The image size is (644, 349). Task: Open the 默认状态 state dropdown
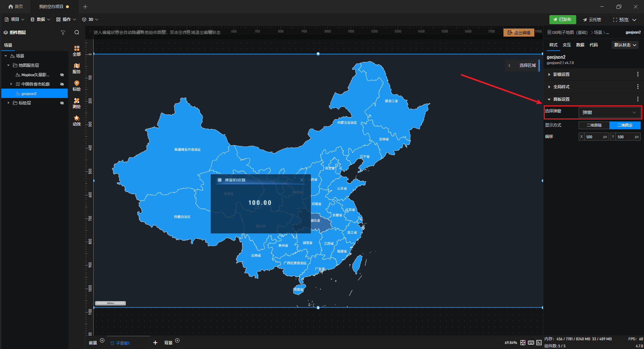(625, 45)
